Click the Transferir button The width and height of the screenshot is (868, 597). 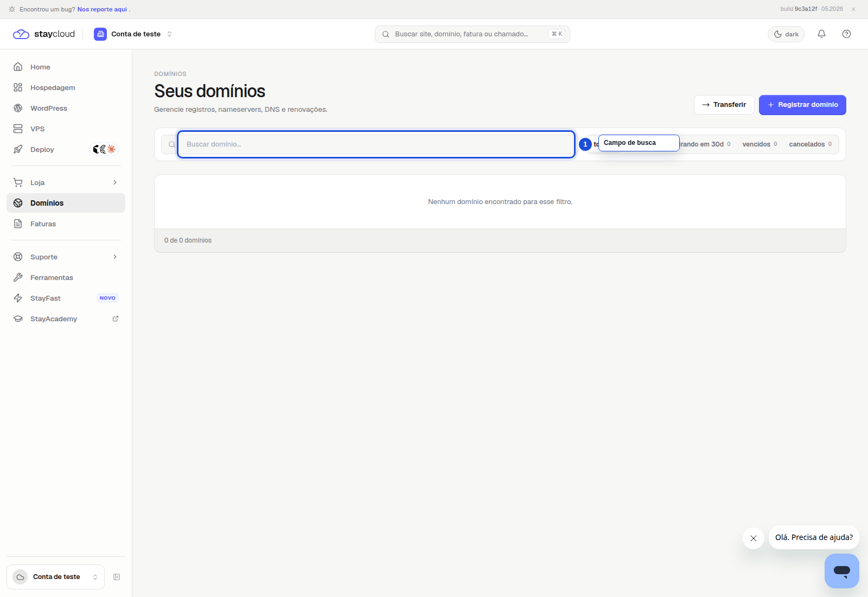pyautogui.click(x=724, y=105)
